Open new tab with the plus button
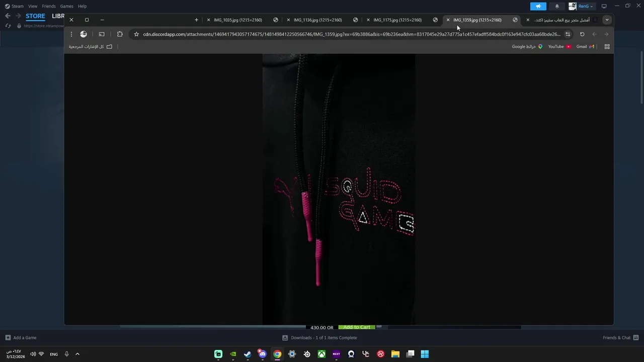Screen dimensions: 644x362 (196, 20)
